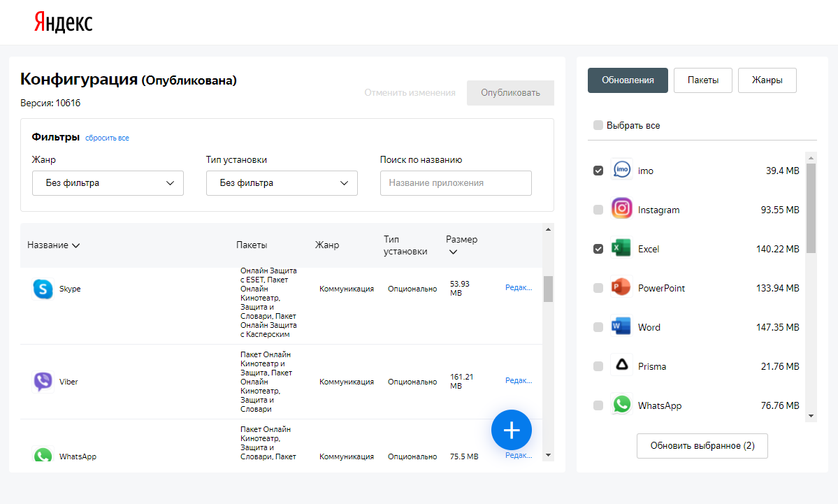The width and height of the screenshot is (838, 504).
Task: Check the Prisma checkbox
Action: click(x=598, y=366)
